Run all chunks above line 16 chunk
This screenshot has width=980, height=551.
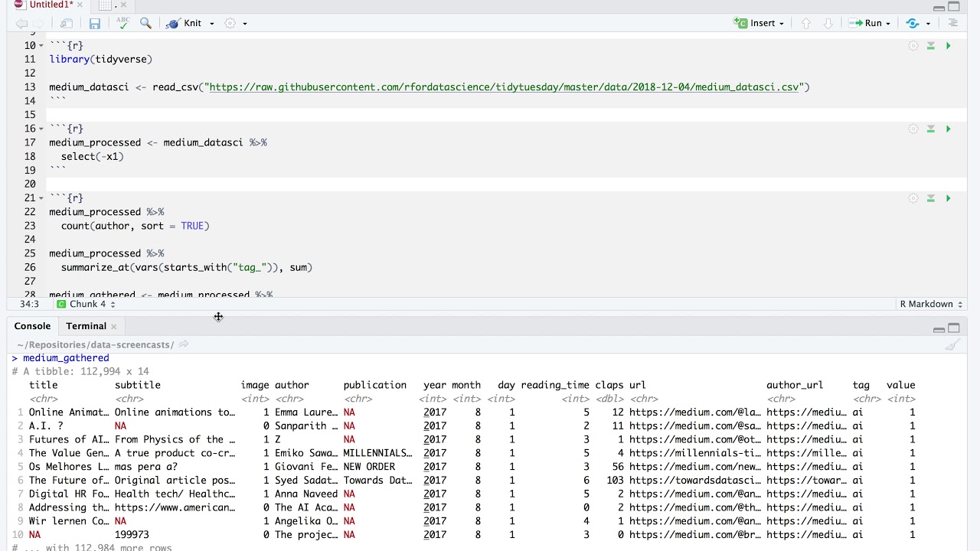pyautogui.click(x=931, y=129)
